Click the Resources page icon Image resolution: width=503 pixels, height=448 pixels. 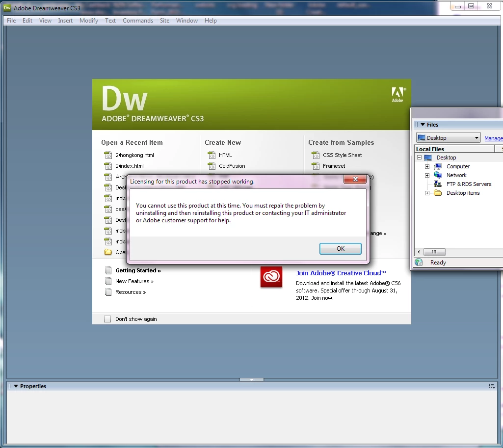pos(108,292)
